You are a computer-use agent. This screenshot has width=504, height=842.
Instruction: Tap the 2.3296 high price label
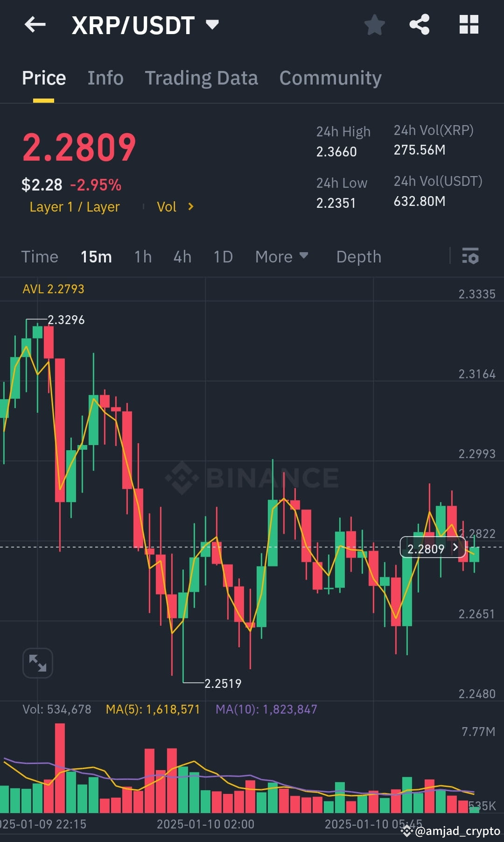click(66, 320)
